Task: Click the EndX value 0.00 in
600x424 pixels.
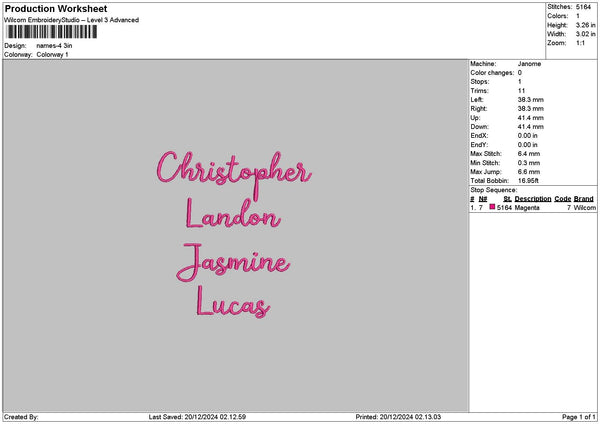Action: coord(528,136)
